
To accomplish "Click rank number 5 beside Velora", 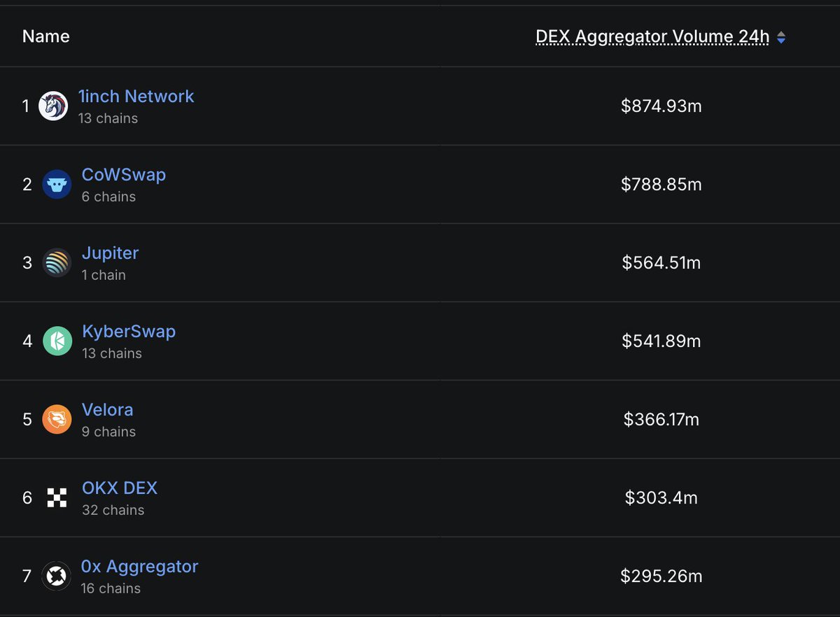I will pos(27,420).
